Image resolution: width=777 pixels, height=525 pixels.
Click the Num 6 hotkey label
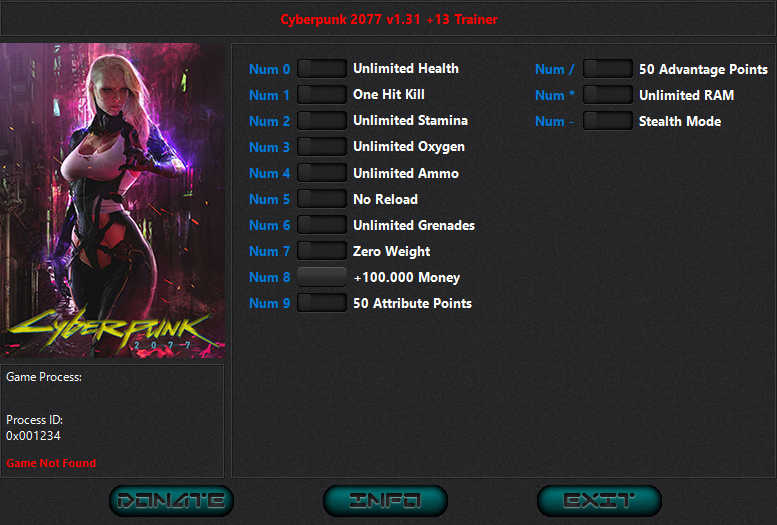270,226
